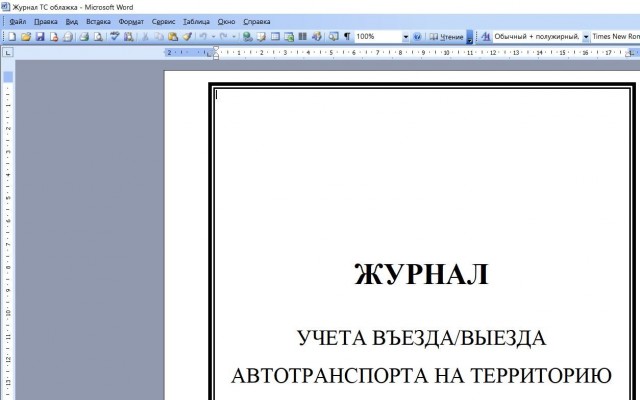Viewport: 640px width, 400px height.
Task: Open the standard toolbar options arrow after Чтение
Action: point(470,37)
